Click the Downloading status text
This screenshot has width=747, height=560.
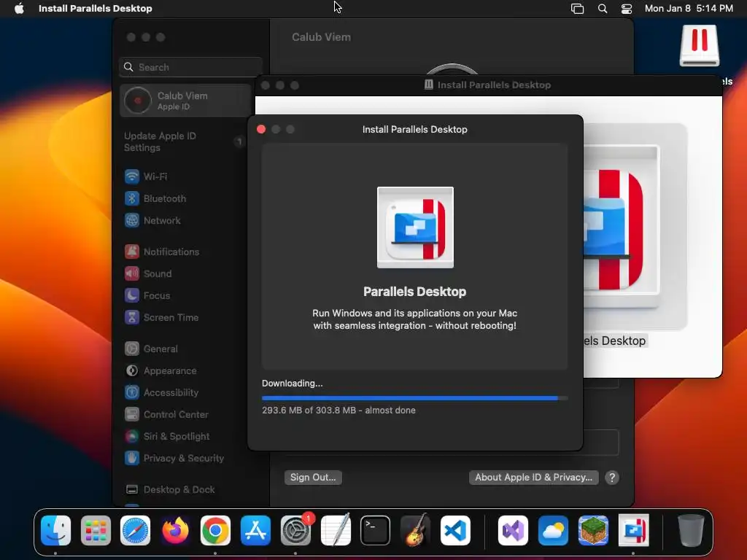292,384
